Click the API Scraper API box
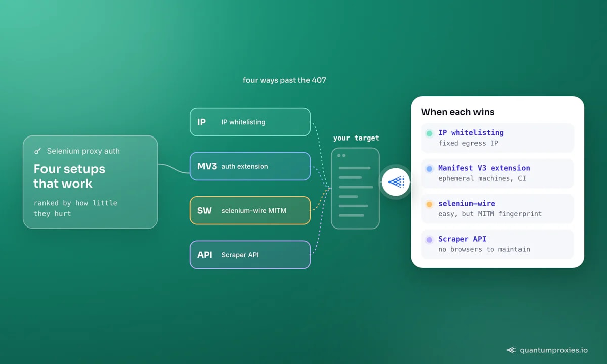Viewport: 607px width, 364px height. [x=250, y=255]
